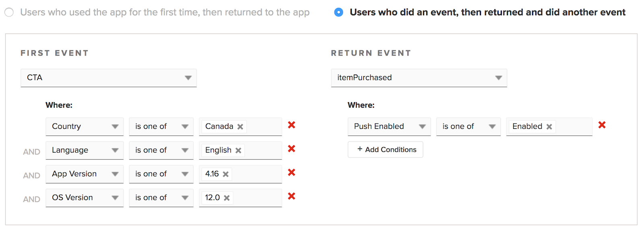Screen dimensions: 644x231
Task: Remove the Canada tag from Country values
Action: pos(240,127)
